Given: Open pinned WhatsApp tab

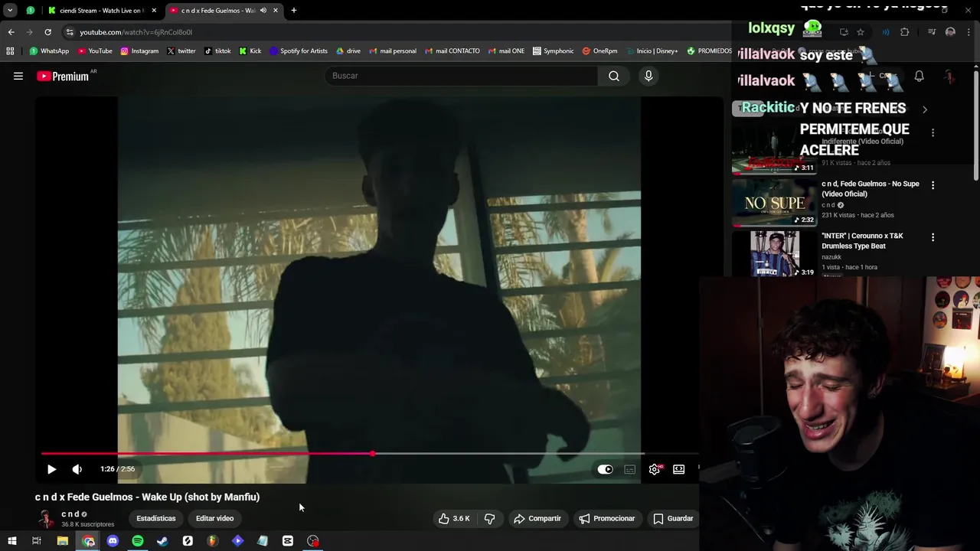Looking at the screenshot, I should 31,10.
